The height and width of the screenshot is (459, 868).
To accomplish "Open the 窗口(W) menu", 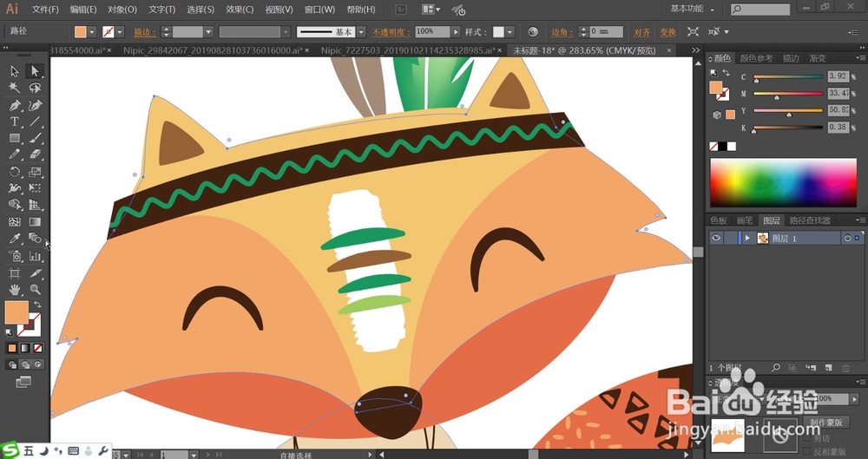I will point(320,10).
